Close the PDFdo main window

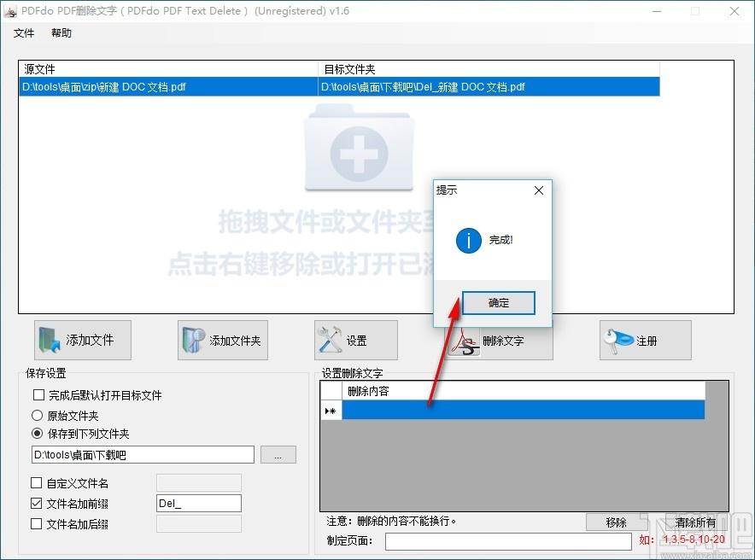click(x=735, y=11)
